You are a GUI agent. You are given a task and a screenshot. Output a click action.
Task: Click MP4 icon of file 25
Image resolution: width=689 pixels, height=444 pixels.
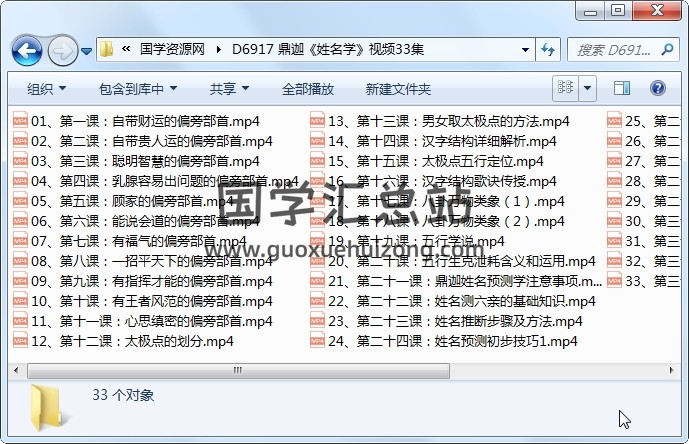coord(614,120)
